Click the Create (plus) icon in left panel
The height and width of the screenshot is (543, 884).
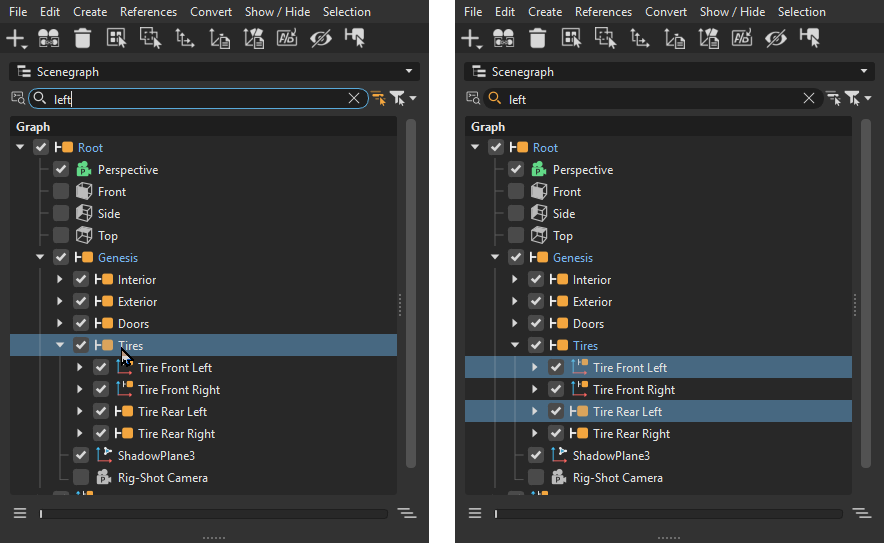(16, 38)
